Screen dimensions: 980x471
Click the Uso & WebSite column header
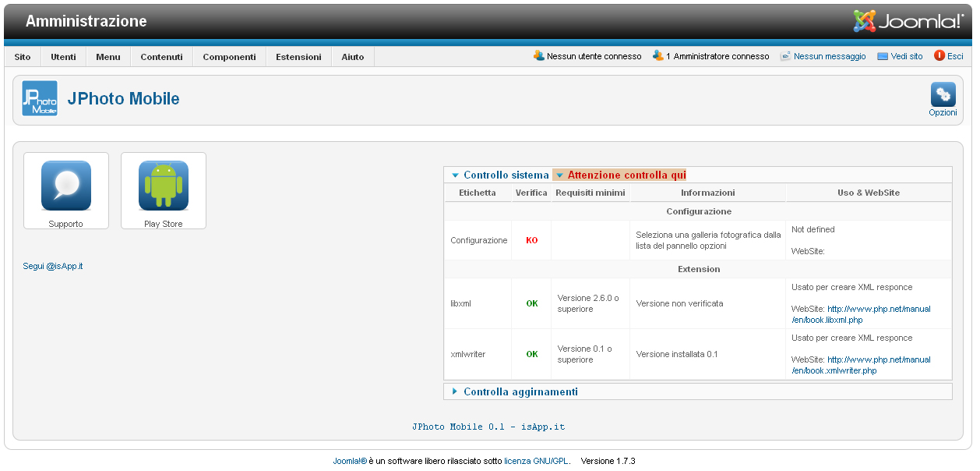click(x=869, y=193)
